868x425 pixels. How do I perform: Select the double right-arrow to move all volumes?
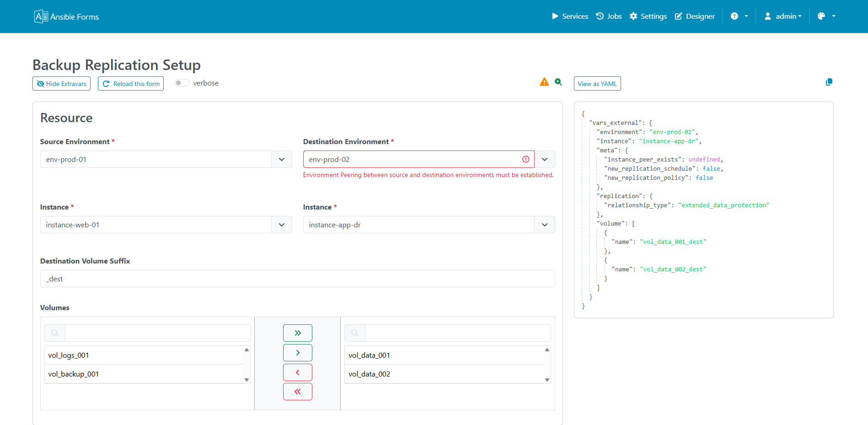(x=297, y=333)
